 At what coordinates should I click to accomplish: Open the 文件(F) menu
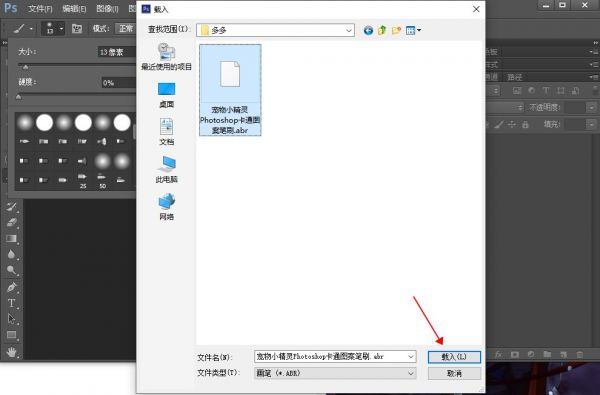click(40, 8)
